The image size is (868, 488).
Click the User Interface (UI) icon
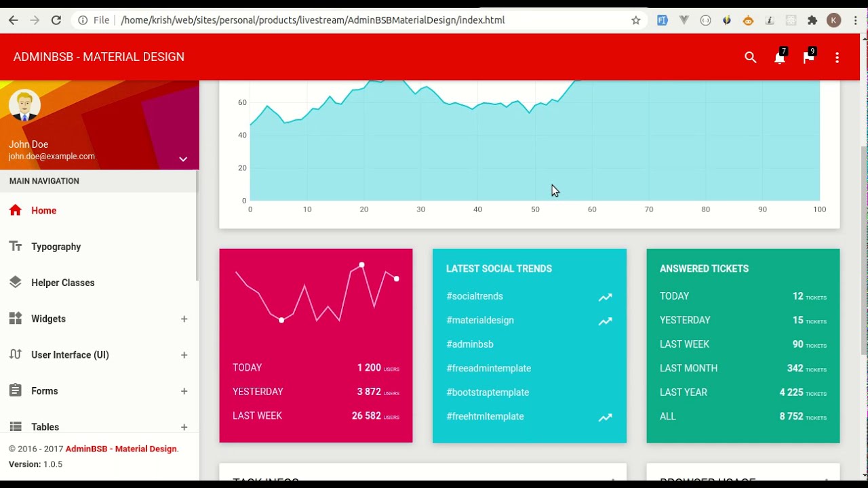point(16,354)
